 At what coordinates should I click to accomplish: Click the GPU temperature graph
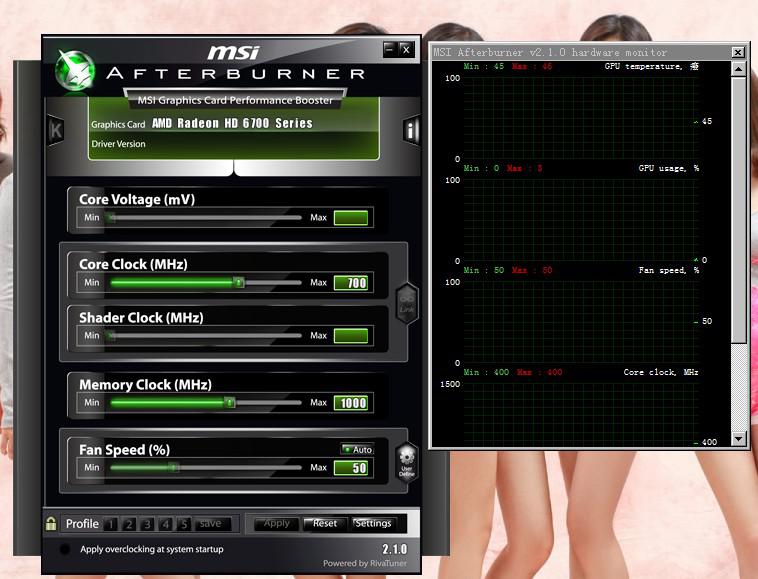(x=580, y=117)
